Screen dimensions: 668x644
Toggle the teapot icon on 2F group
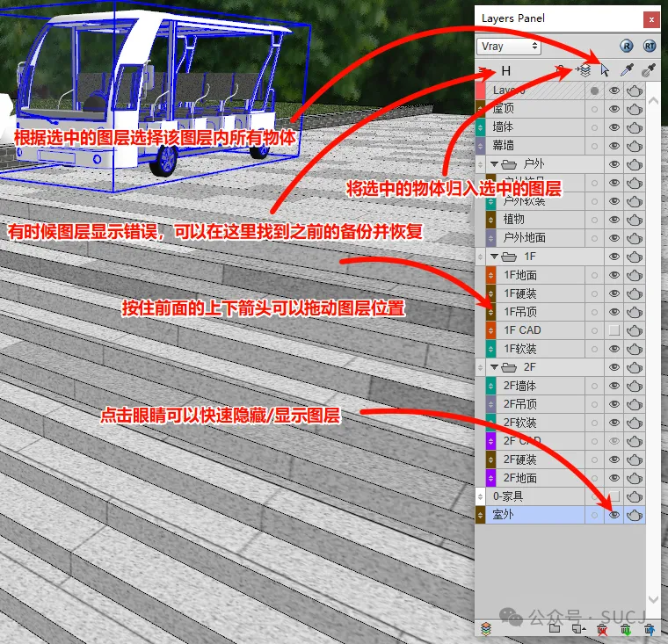pos(635,367)
